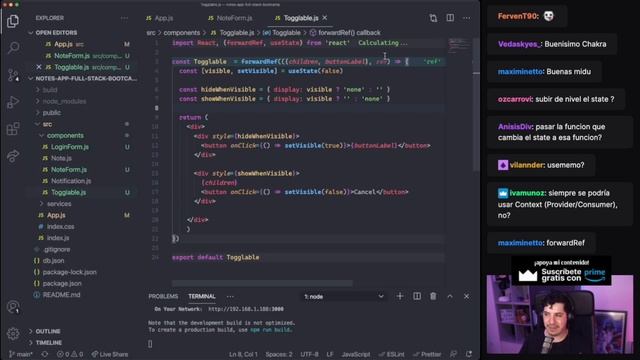
Task: Open LoginForm.js in file tree
Action: tap(70, 147)
